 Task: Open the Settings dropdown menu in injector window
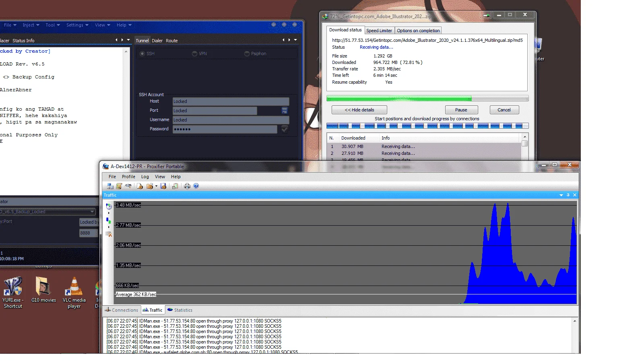pyautogui.click(x=77, y=25)
